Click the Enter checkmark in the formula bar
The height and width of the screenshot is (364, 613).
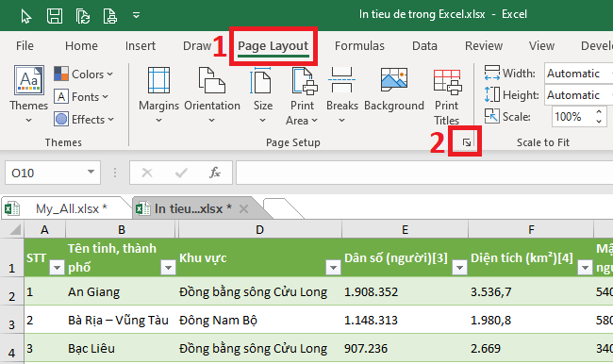[x=181, y=173]
